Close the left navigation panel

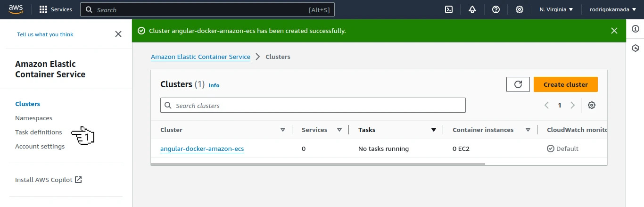click(x=118, y=34)
